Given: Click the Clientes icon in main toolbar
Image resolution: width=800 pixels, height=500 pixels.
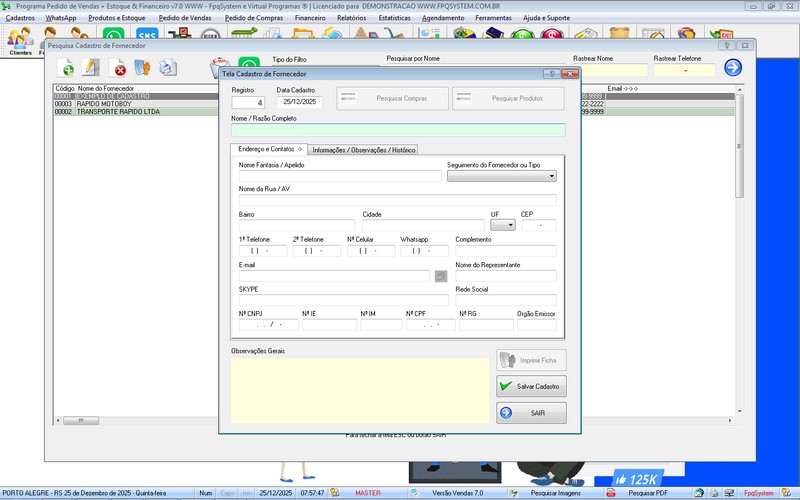Looking at the screenshot, I should [x=19, y=38].
